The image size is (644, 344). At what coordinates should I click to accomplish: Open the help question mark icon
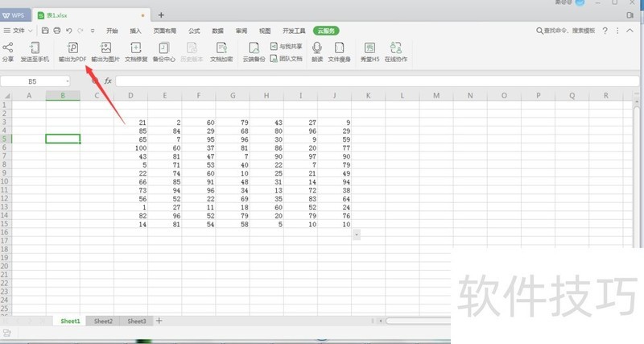point(605,31)
